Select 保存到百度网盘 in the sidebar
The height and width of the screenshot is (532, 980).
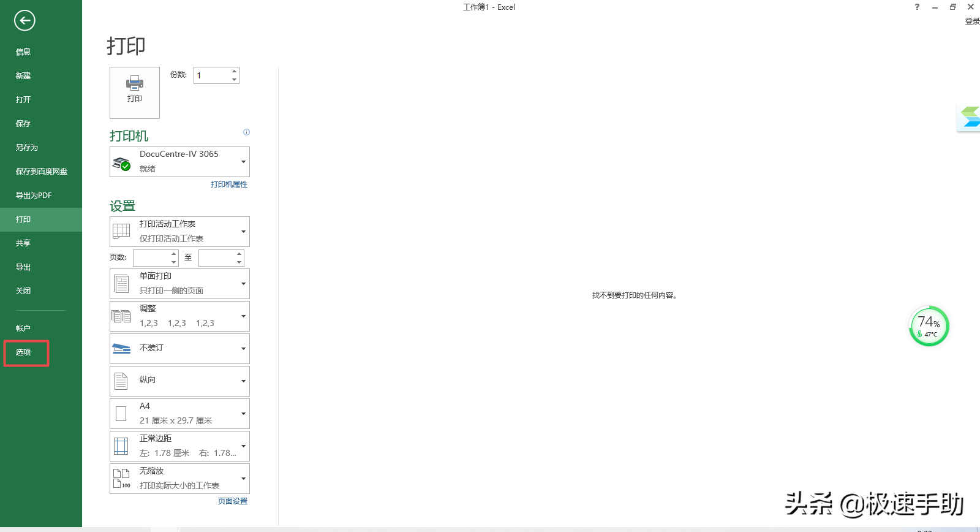pos(41,172)
